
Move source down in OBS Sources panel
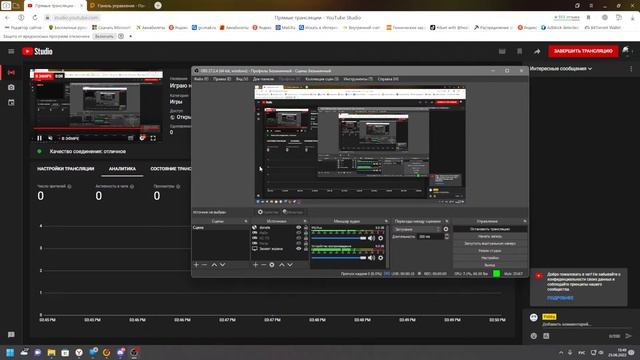[290, 265]
